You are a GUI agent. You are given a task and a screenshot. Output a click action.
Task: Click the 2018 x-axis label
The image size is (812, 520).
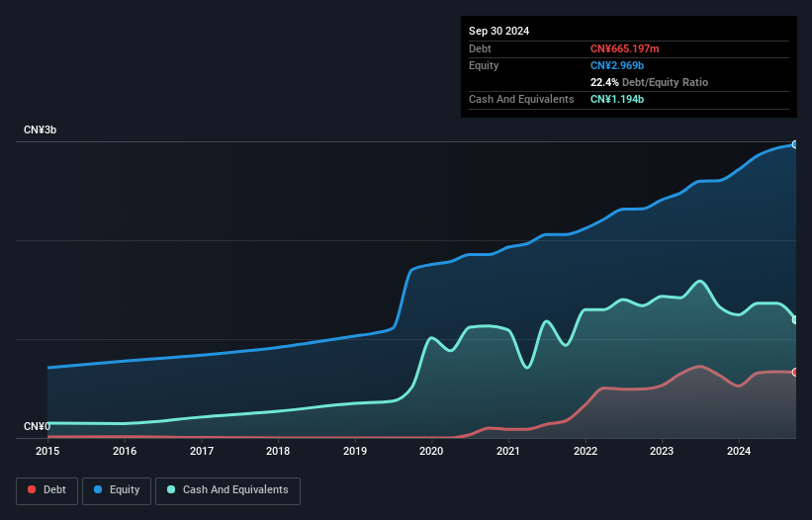pos(278,451)
